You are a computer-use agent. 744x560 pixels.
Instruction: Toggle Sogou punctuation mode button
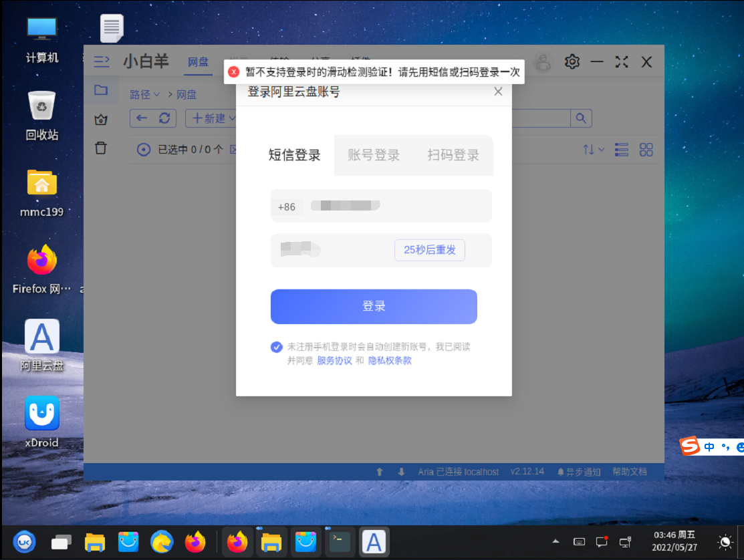pyautogui.click(x=725, y=446)
